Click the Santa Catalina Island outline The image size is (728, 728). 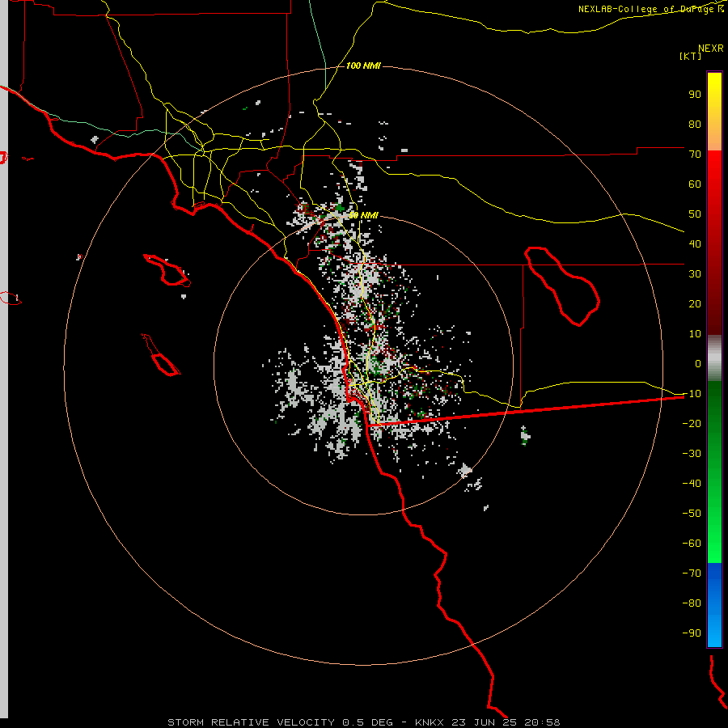167,269
